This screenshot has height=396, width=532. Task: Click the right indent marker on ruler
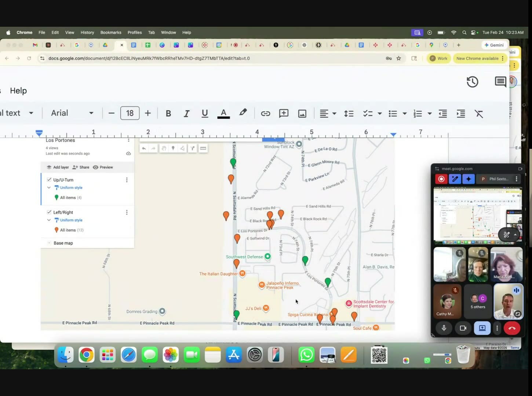coord(393,135)
